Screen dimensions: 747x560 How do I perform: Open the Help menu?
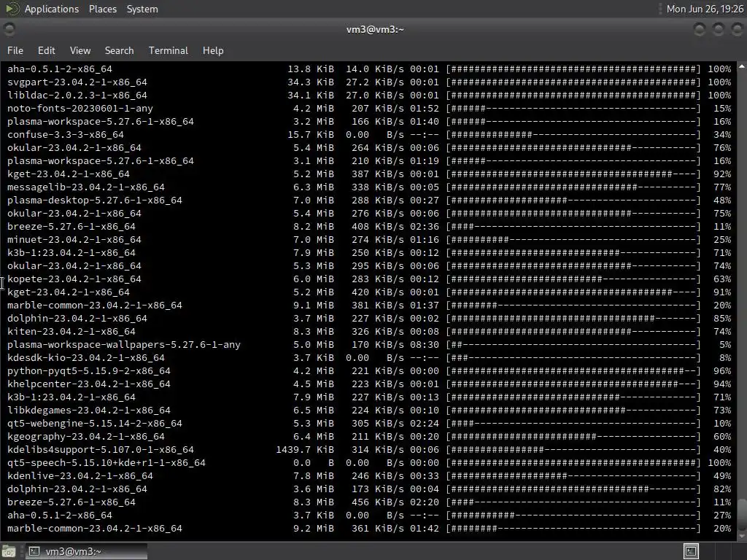click(212, 50)
